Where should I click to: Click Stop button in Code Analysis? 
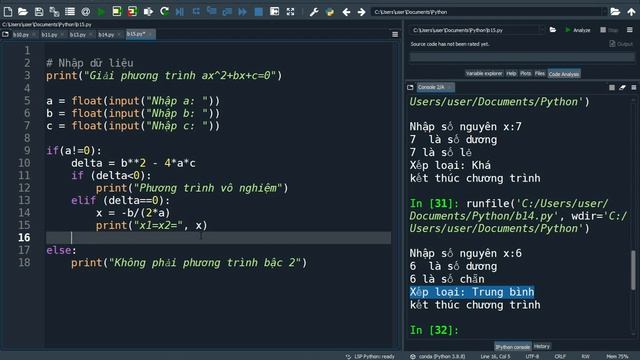click(x=609, y=30)
